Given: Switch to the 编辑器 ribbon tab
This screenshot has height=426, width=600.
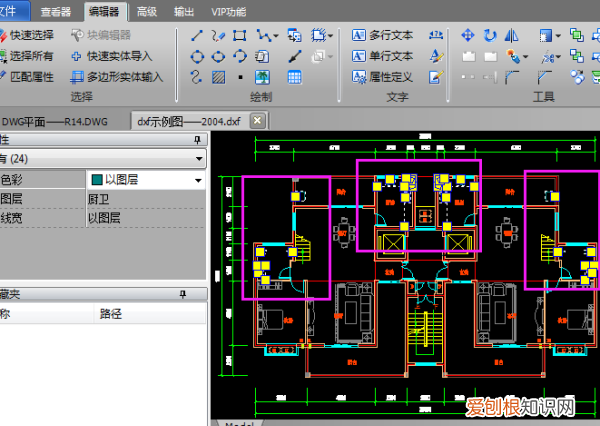Looking at the screenshot, I should coord(104,11).
